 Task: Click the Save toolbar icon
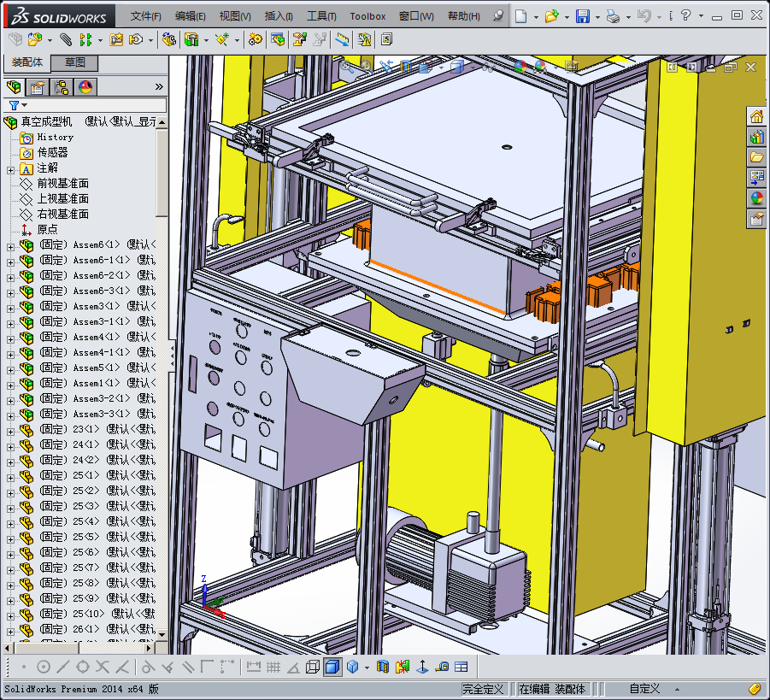pyautogui.click(x=582, y=16)
